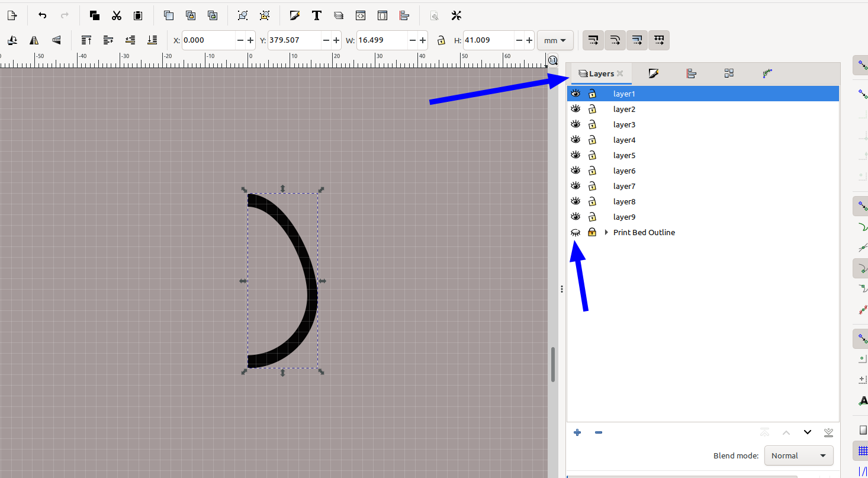Duplicate the selected object

(169, 15)
